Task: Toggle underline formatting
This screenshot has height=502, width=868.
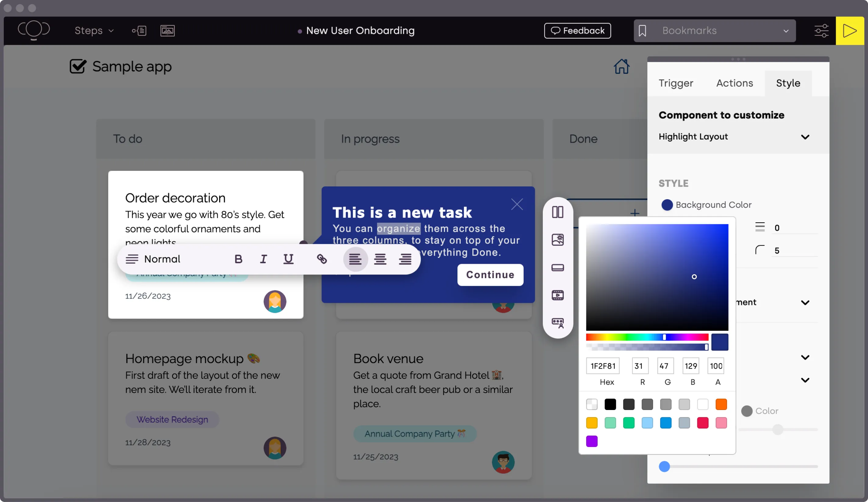Action: (x=289, y=259)
